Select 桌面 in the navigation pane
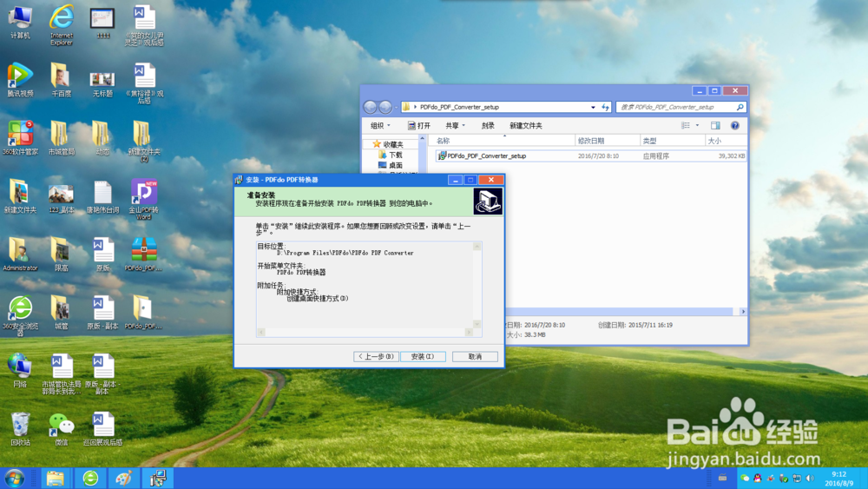Image resolution: width=868 pixels, height=489 pixels. (x=391, y=166)
